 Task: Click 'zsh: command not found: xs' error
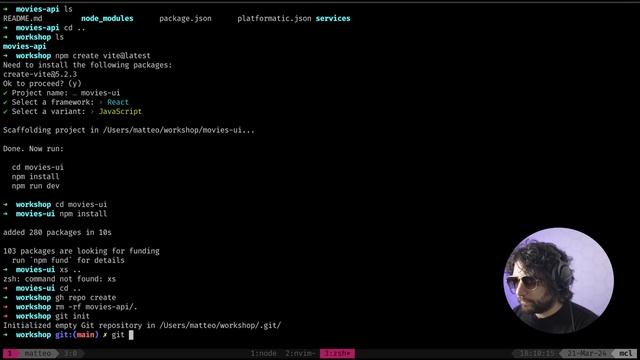click(x=59, y=279)
